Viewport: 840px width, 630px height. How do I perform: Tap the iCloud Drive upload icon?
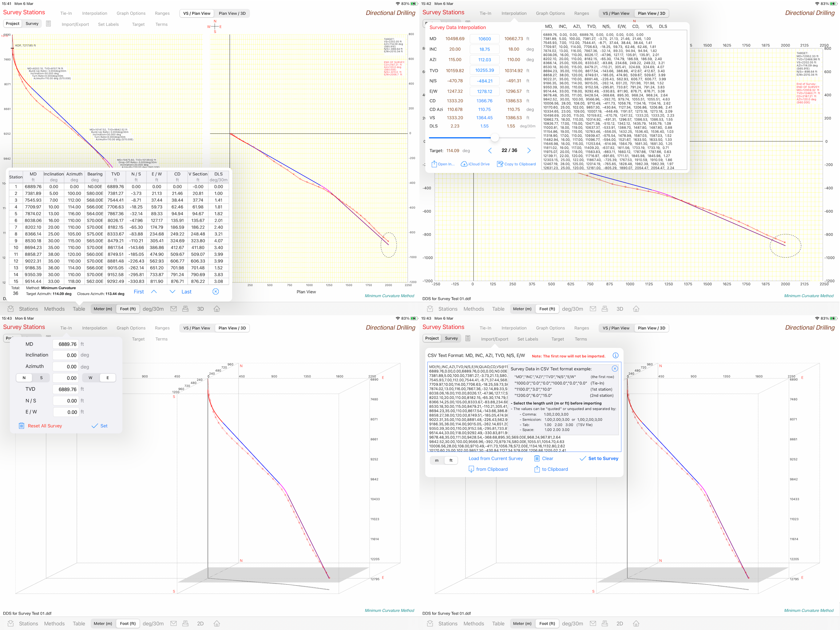click(464, 164)
